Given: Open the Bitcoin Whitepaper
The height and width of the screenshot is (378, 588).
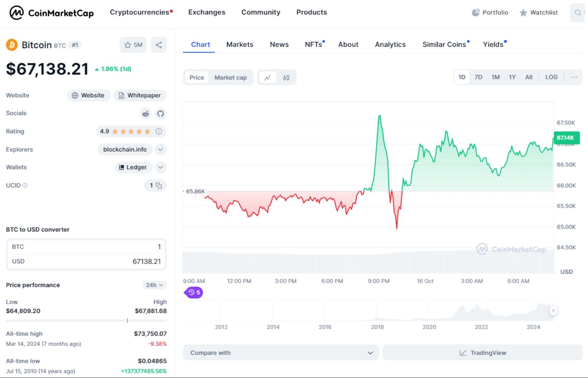Looking at the screenshot, I should pos(140,95).
